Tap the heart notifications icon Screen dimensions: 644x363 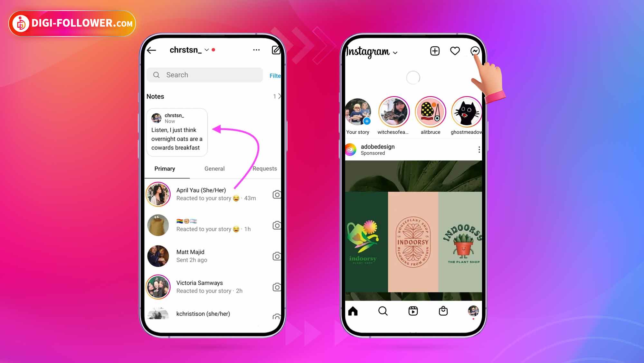(455, 51)
